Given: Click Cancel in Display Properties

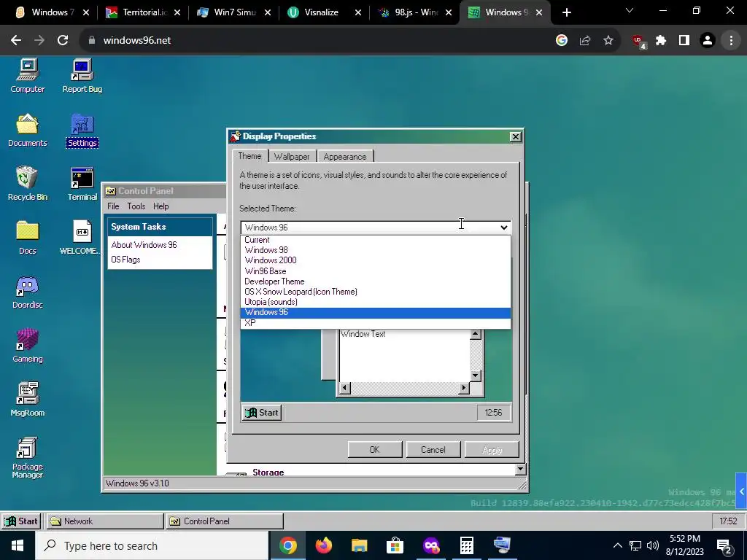Looking at the screenshot, I should coord(433,449).
